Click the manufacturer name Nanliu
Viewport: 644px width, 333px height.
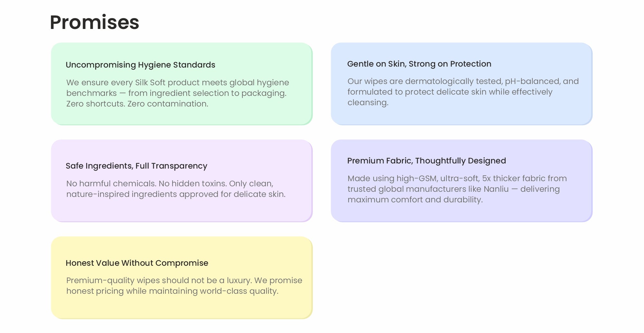pos(496,189)
